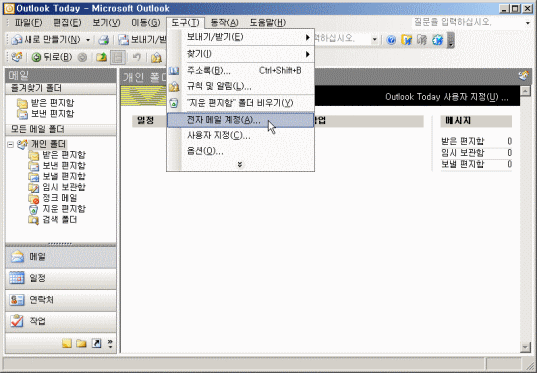Switch to the 메일 navigation pane

(61, 257)
